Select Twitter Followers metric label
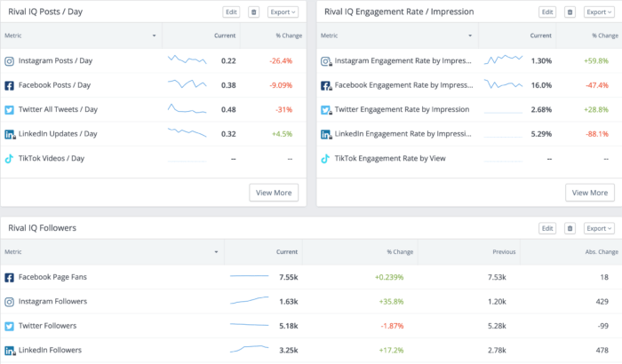 coord(47,326)
